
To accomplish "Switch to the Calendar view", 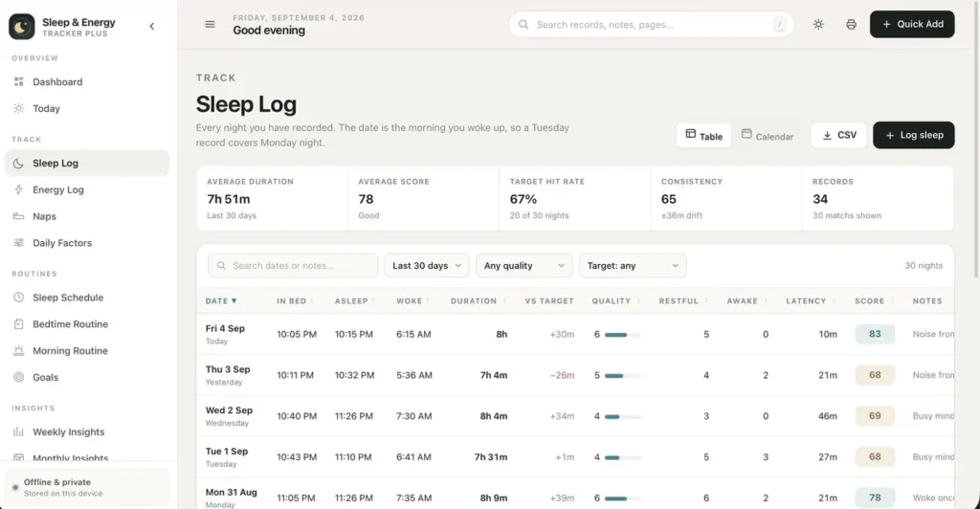I will [x=768, y=136].
